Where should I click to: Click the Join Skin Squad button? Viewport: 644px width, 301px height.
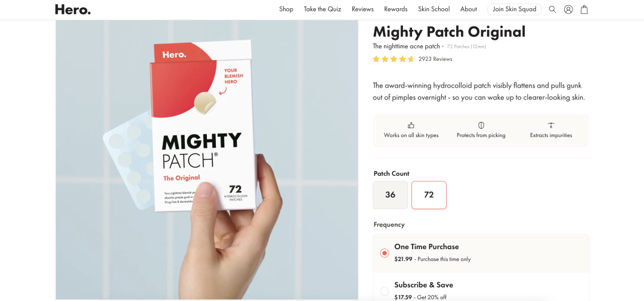[515, 9]
